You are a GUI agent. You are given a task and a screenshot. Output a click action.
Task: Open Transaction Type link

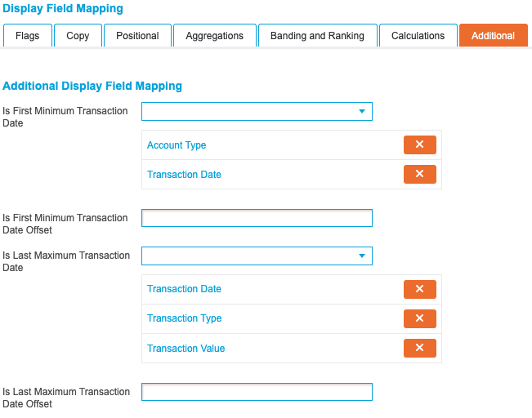coord(184,318)
